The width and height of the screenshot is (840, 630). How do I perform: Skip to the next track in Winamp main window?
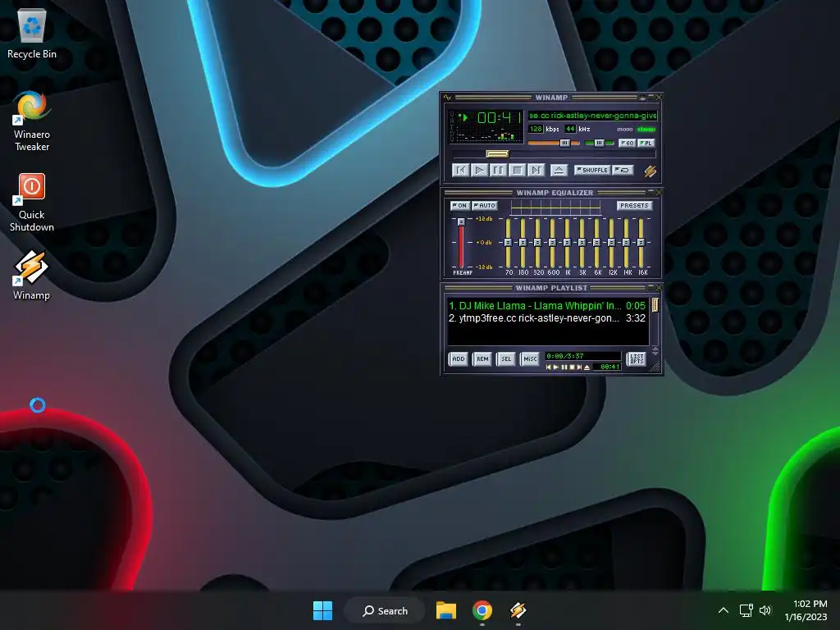536,171
